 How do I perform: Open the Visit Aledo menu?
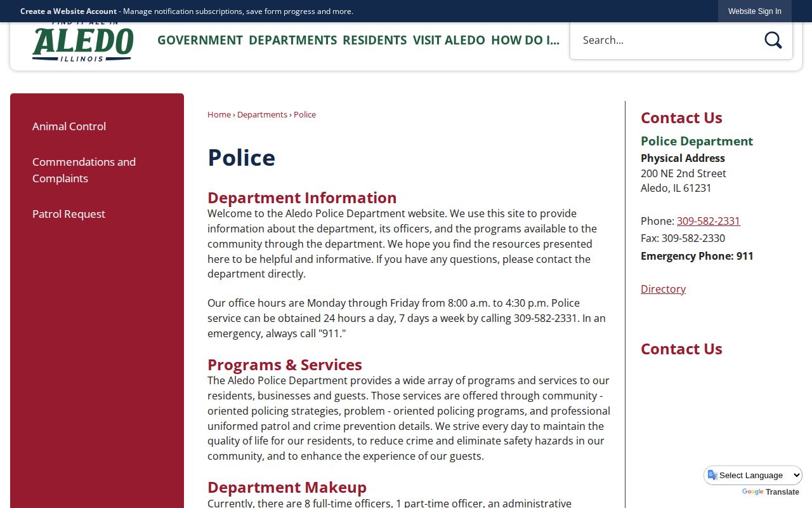[x=449, y=40]
